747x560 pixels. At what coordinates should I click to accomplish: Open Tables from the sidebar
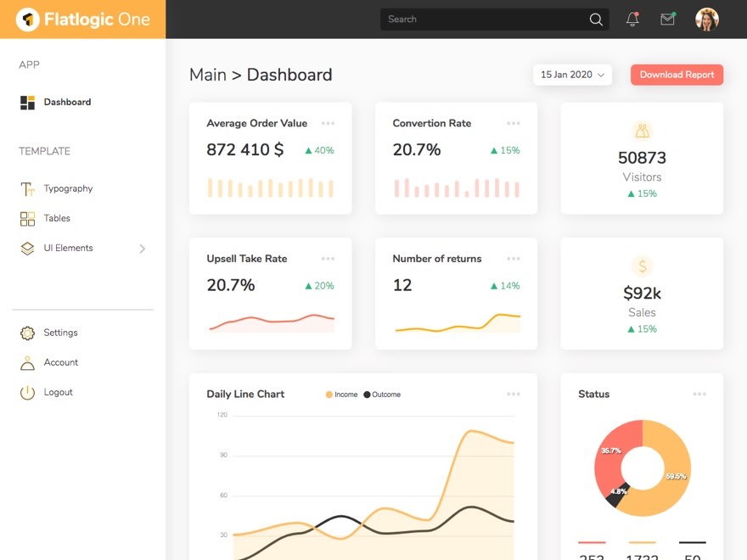pos(57,219)
